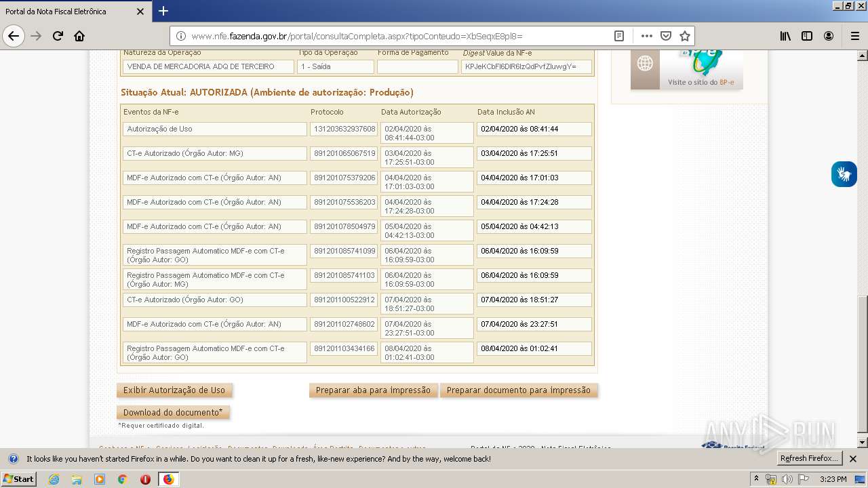Click the VLibras accessibility hand icon
Viewport: 868px width, 488px height.
coord(844,174)
